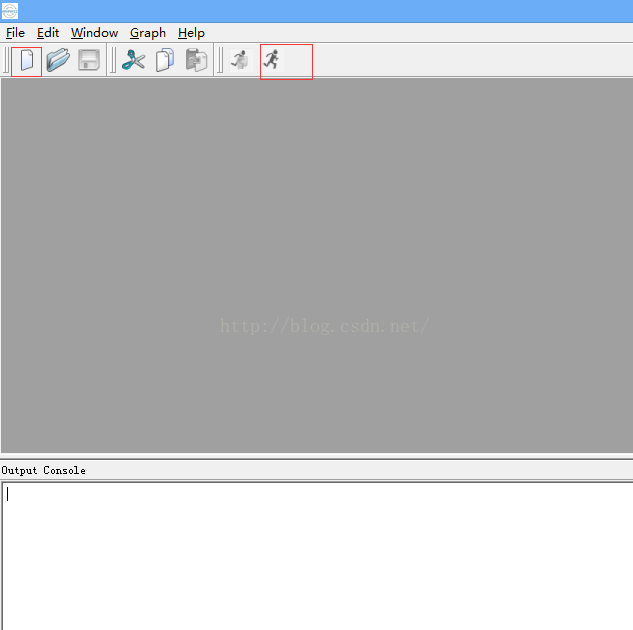
Task: Click the Run layout running-man icon
Action: [272, 60]
